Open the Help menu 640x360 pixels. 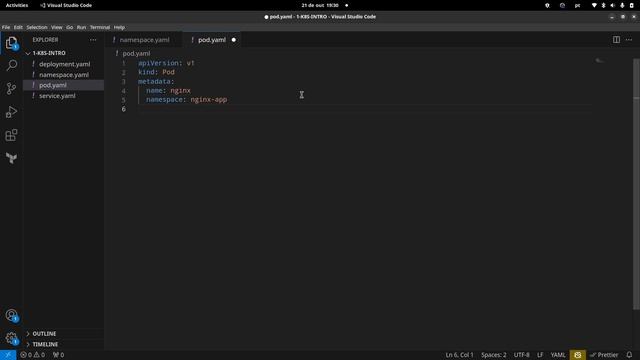point(119,27)
